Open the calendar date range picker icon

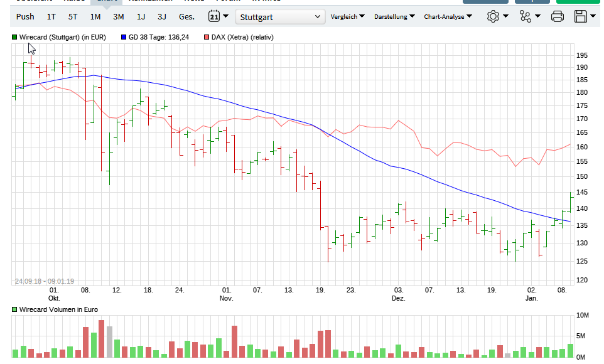[x=214, y=16]
